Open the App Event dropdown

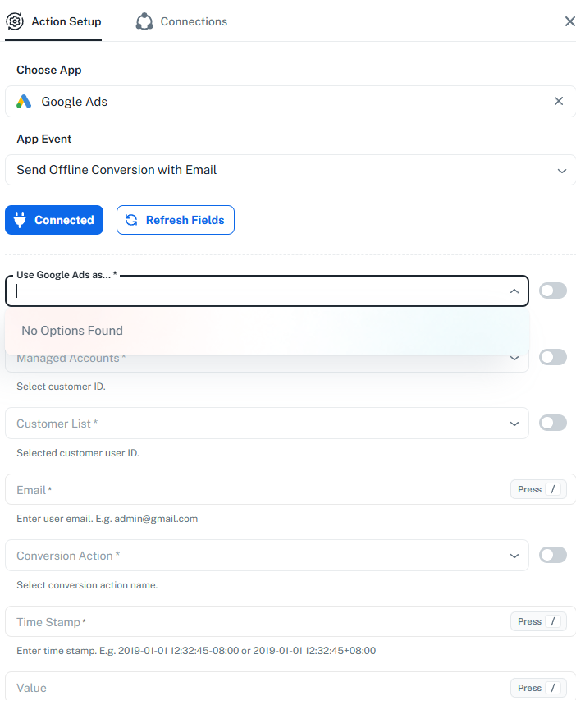[x=290, y=170]
